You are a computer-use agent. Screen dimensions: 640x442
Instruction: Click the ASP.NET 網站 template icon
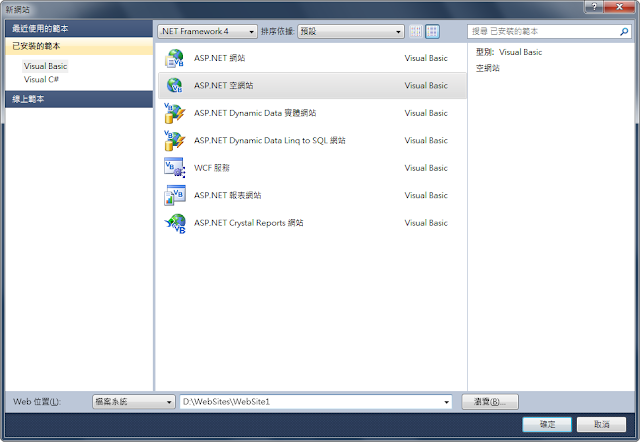click(x=174, y=58)
